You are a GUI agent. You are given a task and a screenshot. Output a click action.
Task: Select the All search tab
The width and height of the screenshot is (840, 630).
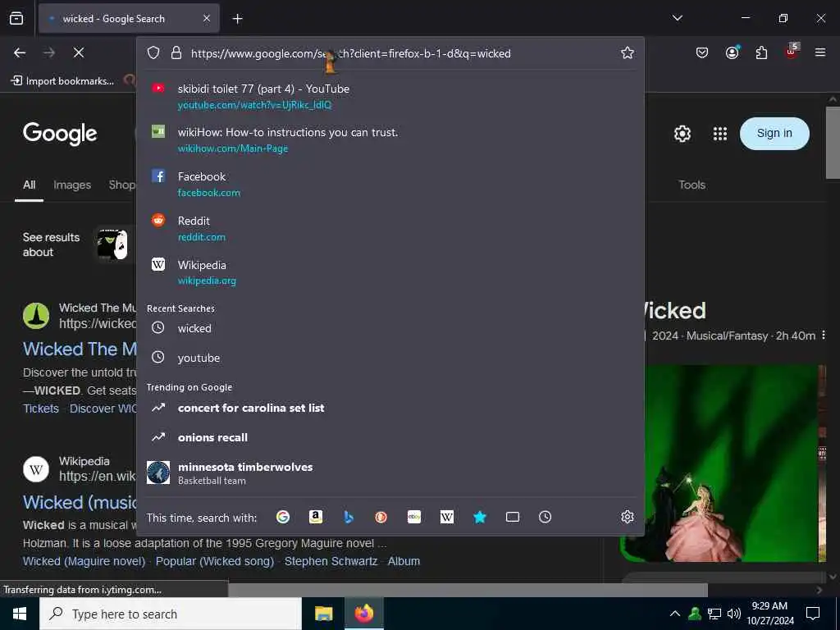29,185
